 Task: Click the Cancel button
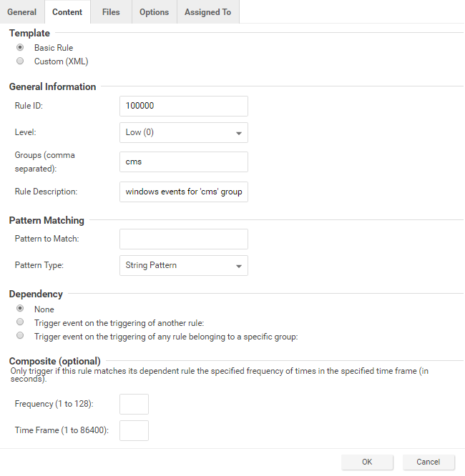[x=429, y=462]
